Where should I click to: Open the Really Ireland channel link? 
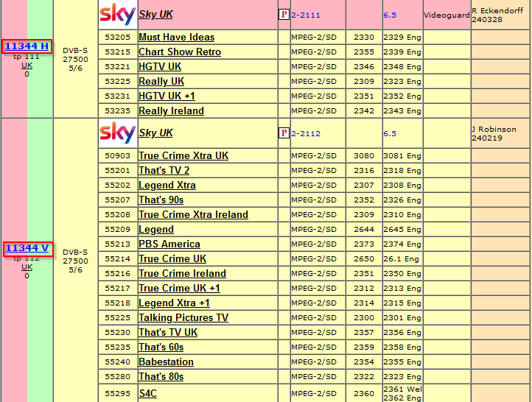172,111
